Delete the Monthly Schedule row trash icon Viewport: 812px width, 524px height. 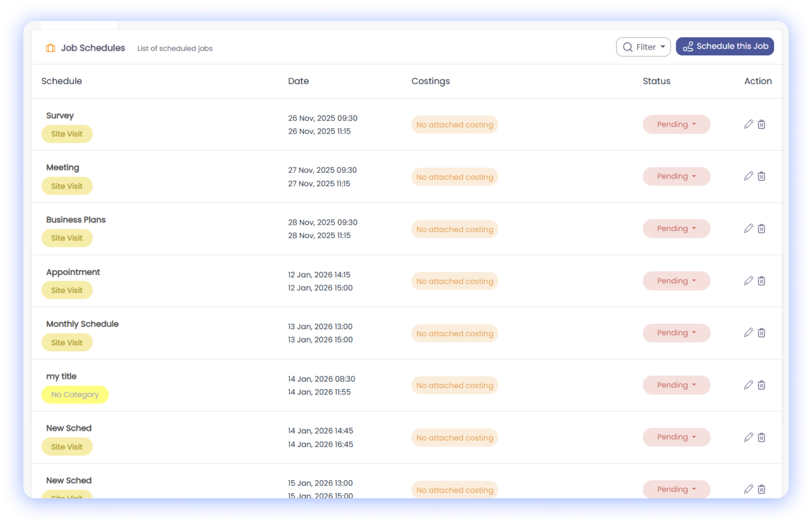click(761, 333)
